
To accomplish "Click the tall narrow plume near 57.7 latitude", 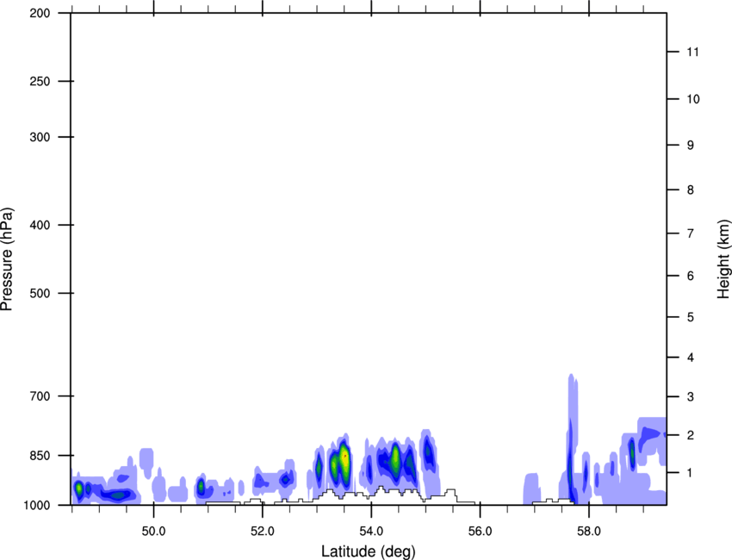I will tap(573, 439).
